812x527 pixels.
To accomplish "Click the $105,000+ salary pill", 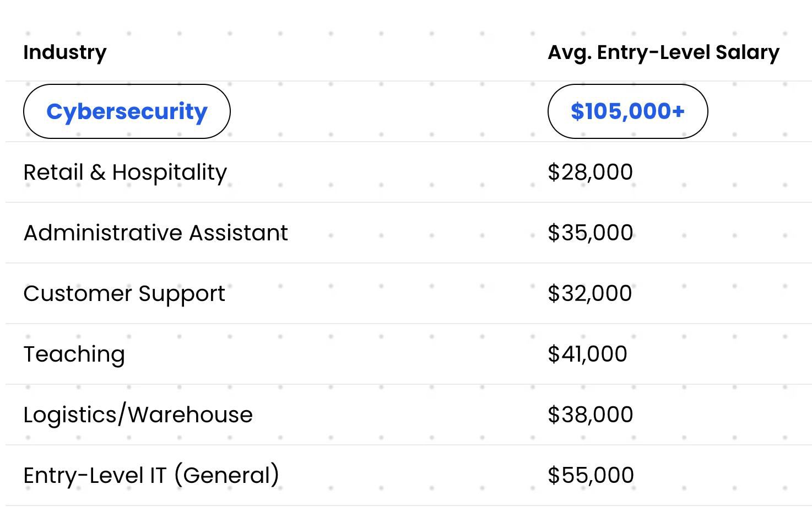I will click(x=627, y=111).
